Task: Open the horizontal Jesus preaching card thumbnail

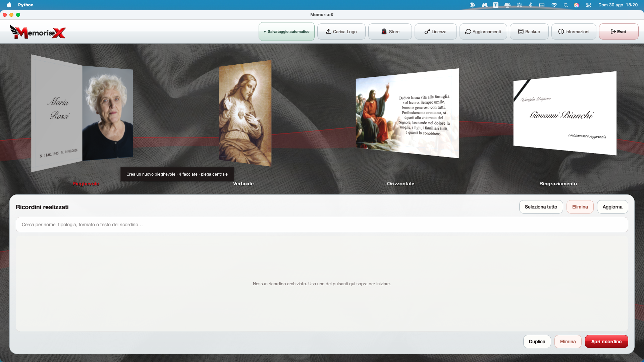Action: pyautogui.click(x=407, y=113)
